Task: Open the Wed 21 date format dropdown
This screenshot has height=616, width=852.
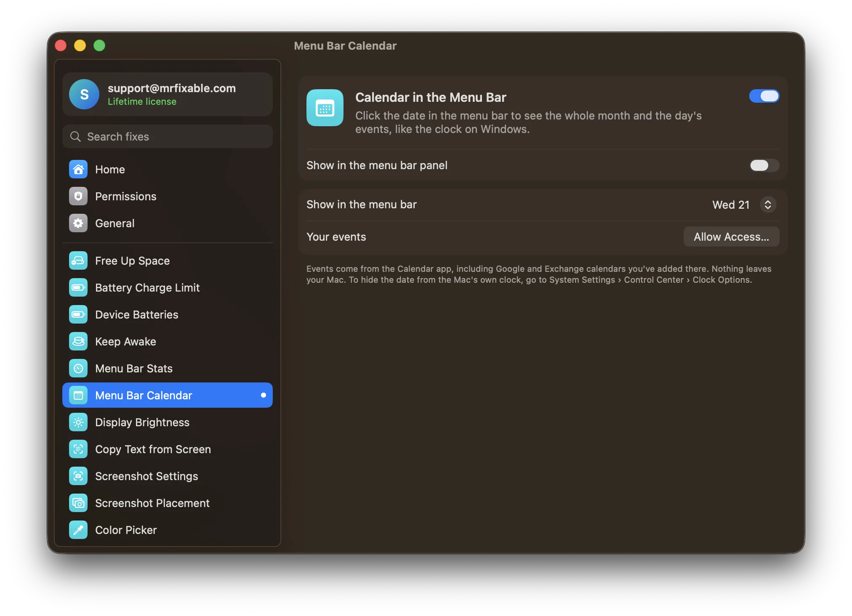Action: (744, 204)
